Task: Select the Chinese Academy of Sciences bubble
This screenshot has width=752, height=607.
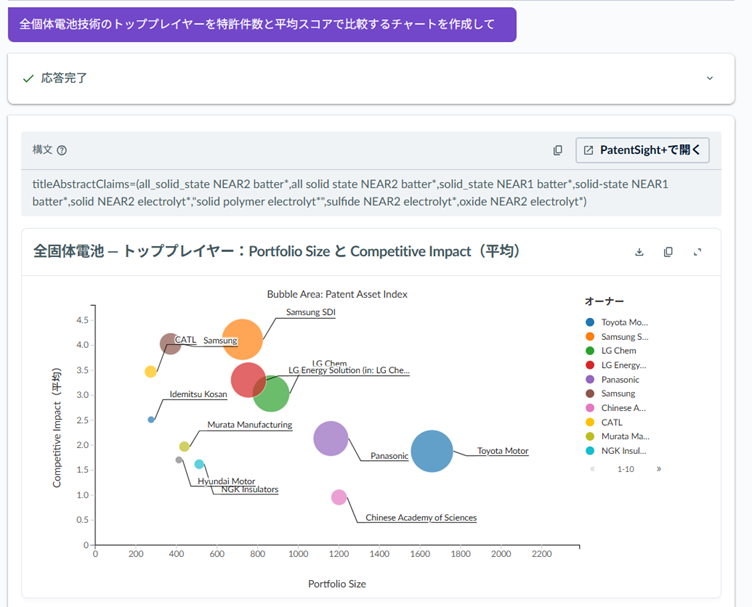Action: pyautogui.click(x=339, y=497)
